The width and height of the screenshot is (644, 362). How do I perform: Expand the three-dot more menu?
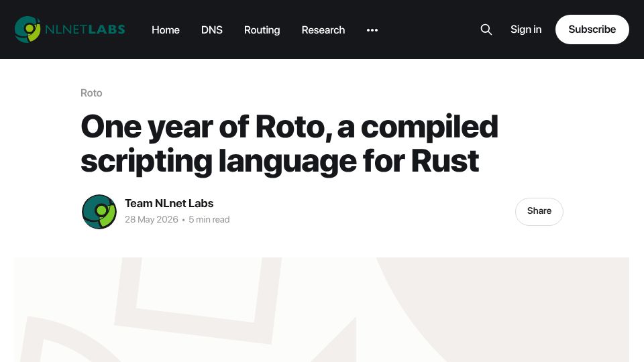372,30
